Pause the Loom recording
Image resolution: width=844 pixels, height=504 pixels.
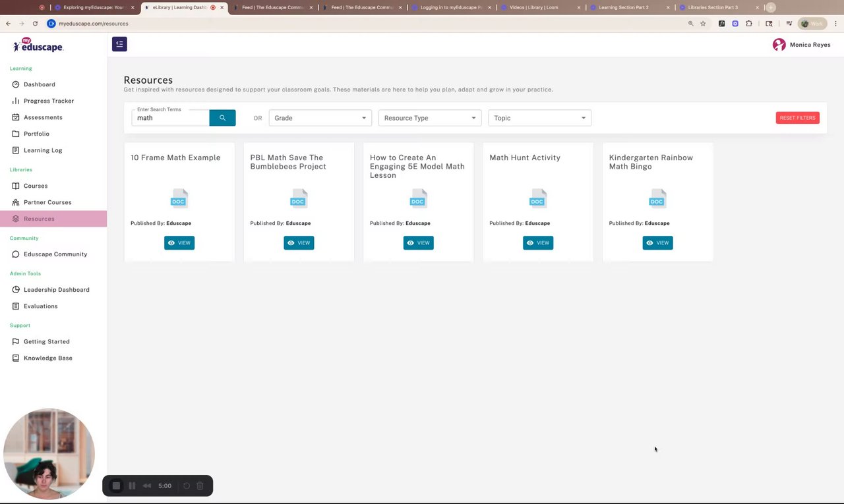click(x=132, y=486)
